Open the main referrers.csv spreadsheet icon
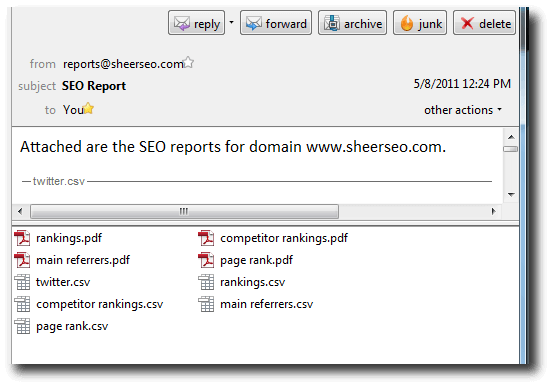Image resolution: width=552 pixels, height=387 pixels. click(206, 304)
